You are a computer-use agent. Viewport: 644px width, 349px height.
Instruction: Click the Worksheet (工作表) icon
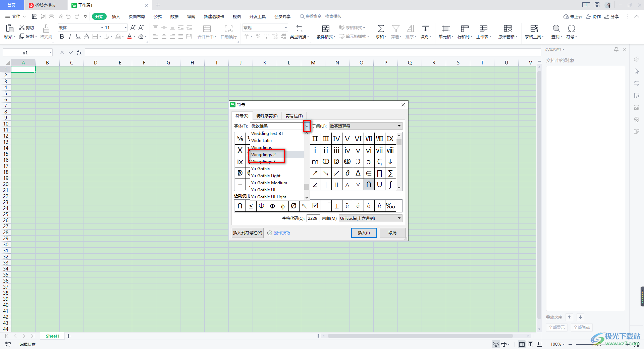coord(483,29)
